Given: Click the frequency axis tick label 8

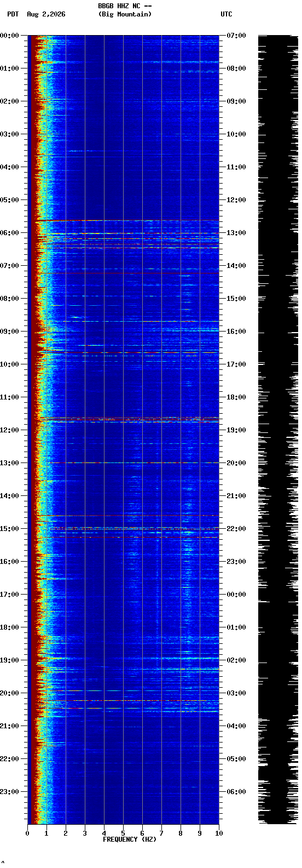Looking at the screenshot, I should [x=181, y=833].
